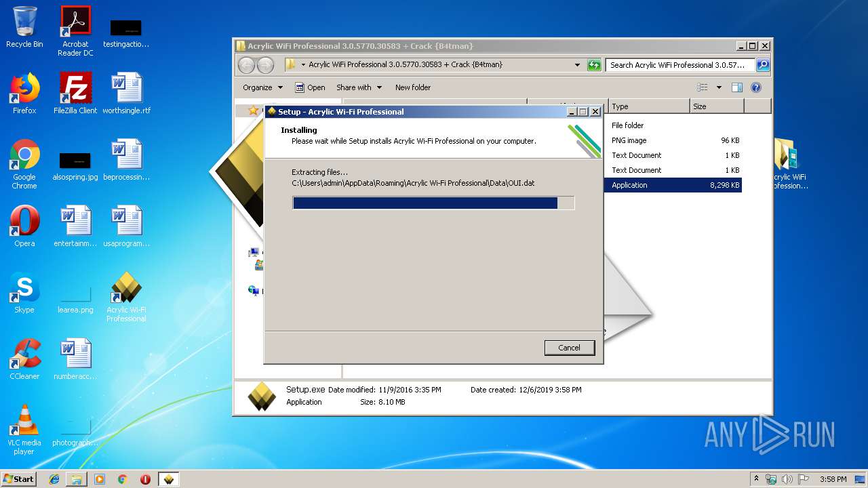This screenshot has height=488, width=868.
Task: Click the Explorer Forward navigation button
Action: tap(266, 65)
